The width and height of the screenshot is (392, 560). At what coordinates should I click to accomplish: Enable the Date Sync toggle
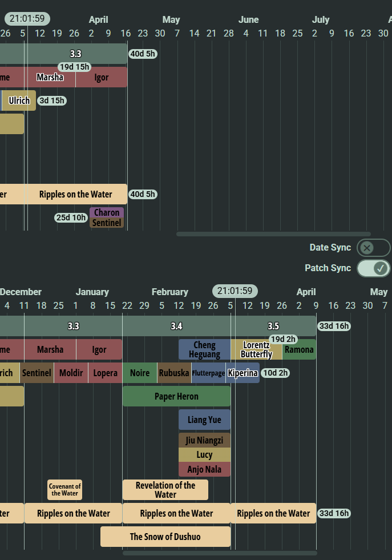[373, 248]
